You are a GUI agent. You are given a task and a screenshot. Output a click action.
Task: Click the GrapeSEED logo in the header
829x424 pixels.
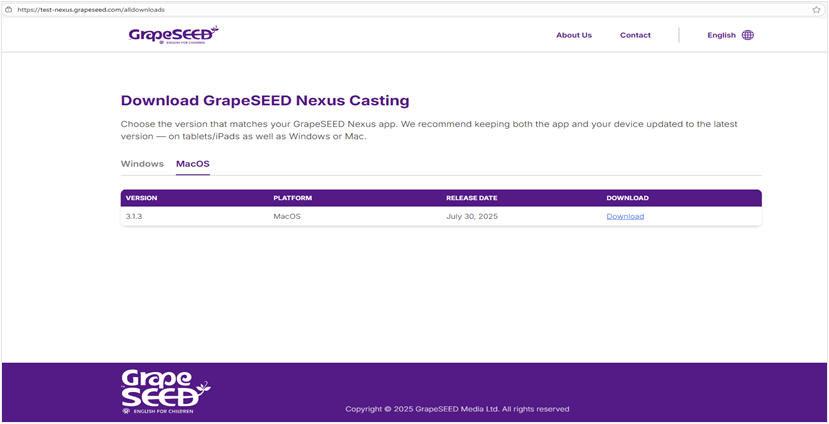(x=173, y=35)
